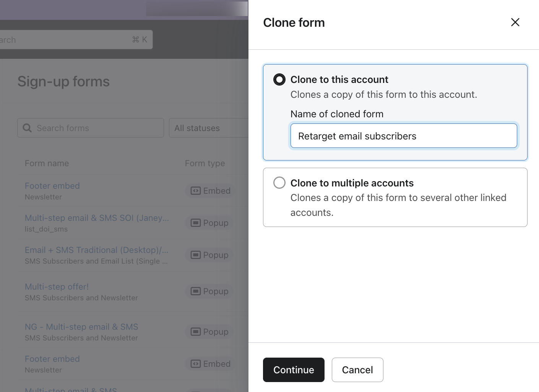Click the Form name column header
This screenshot has height=392, width=539.
point(47,163)
